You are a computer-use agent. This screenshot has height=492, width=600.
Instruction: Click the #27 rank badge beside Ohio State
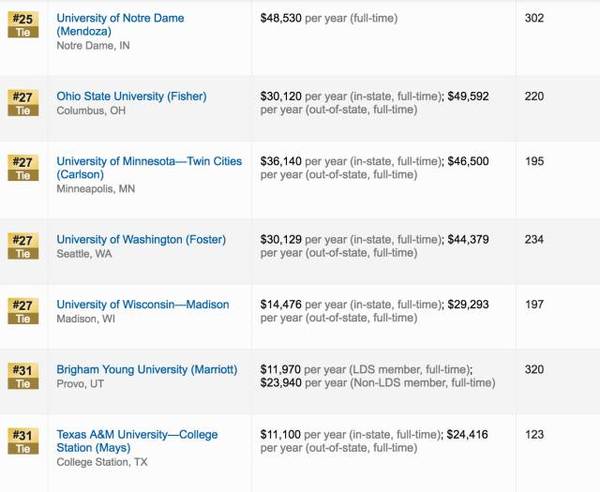point(22,103)
